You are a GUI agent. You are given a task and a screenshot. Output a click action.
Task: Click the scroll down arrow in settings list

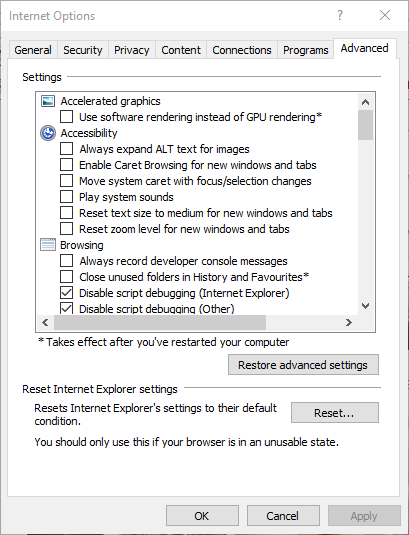(x=365, y=306)
